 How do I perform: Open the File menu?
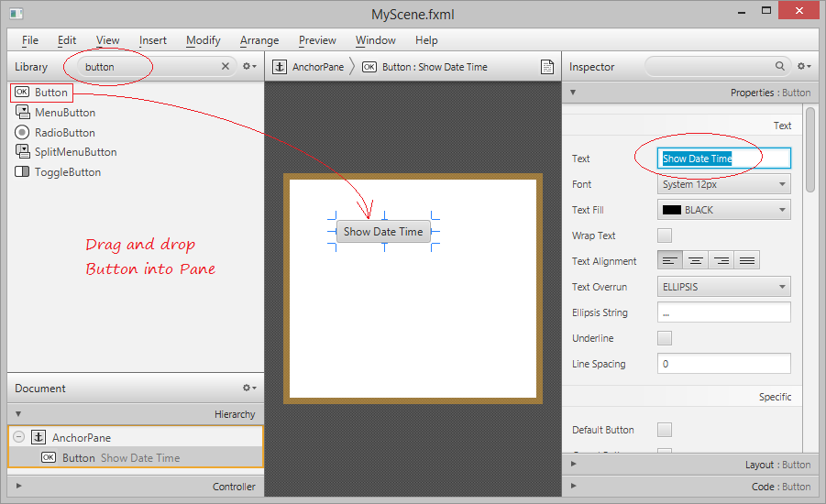(30, 40)
